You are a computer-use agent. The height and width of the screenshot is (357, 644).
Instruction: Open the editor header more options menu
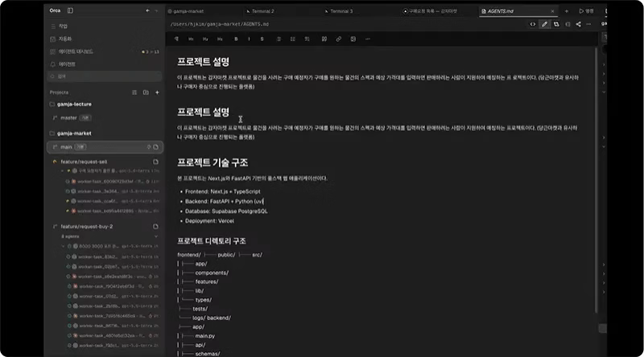click(588, 24)
